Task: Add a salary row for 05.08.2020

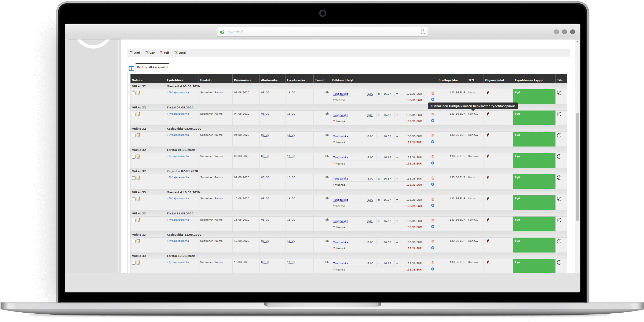Action: (433, 142)
